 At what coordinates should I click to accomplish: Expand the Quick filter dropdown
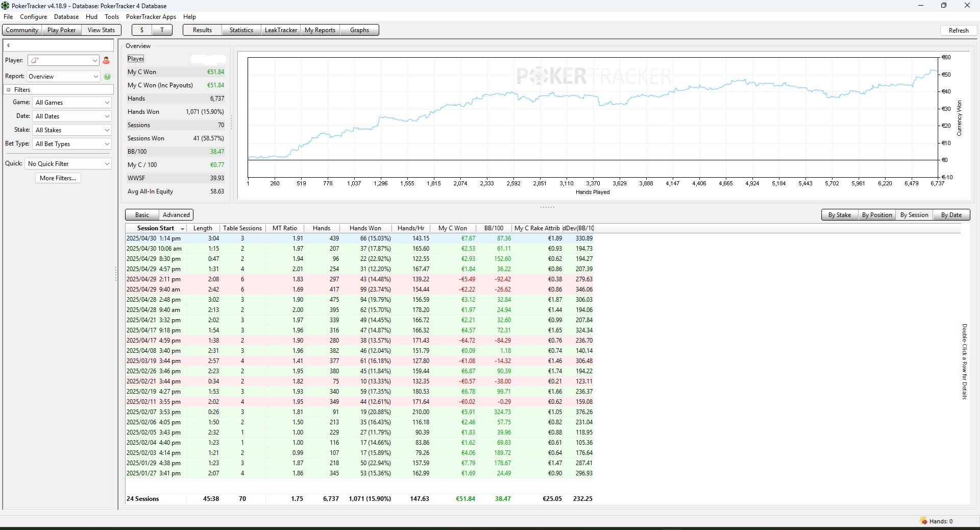tap(68, 164)
